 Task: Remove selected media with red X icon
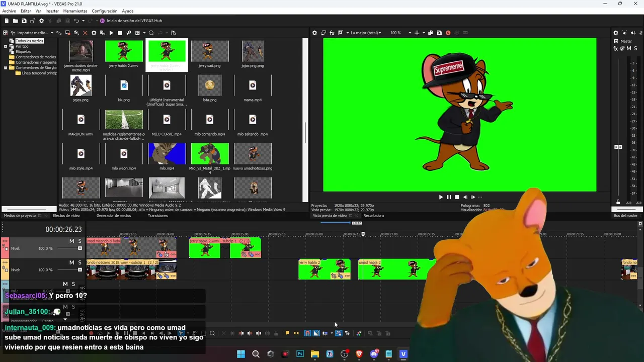point(85,33)
